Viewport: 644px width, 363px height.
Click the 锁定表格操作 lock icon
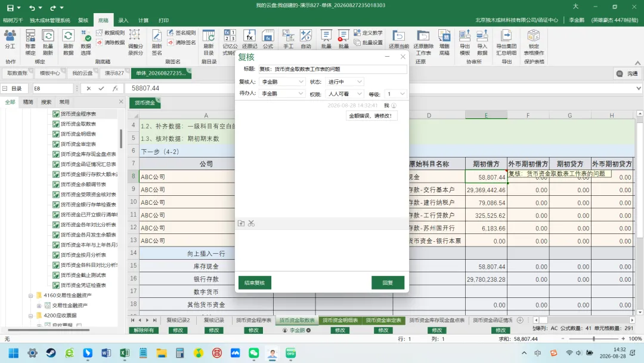[534, 42]
